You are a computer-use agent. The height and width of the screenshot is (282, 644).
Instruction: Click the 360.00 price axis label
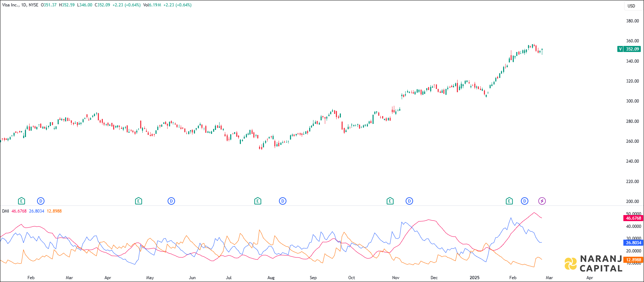[x=633, y=41]
